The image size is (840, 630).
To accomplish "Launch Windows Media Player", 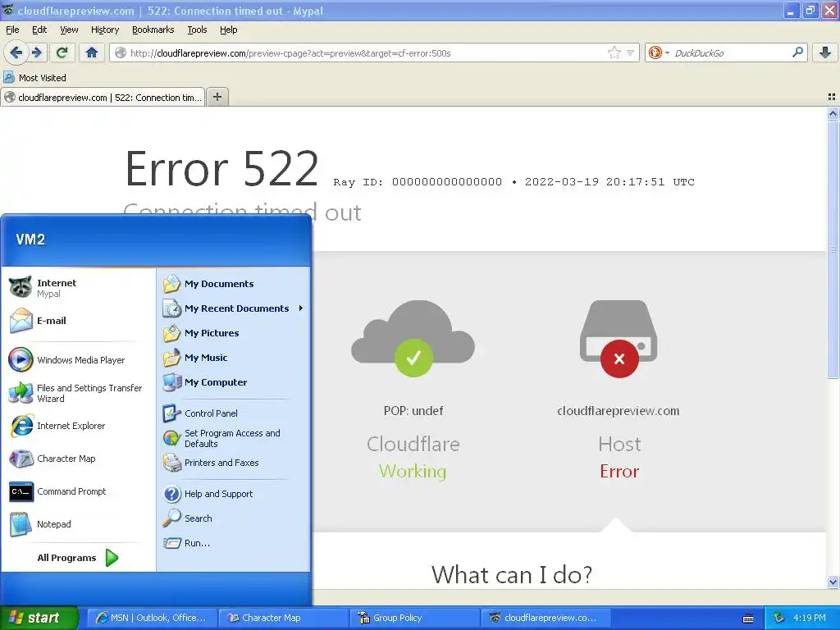I will (x=78, y=360).
